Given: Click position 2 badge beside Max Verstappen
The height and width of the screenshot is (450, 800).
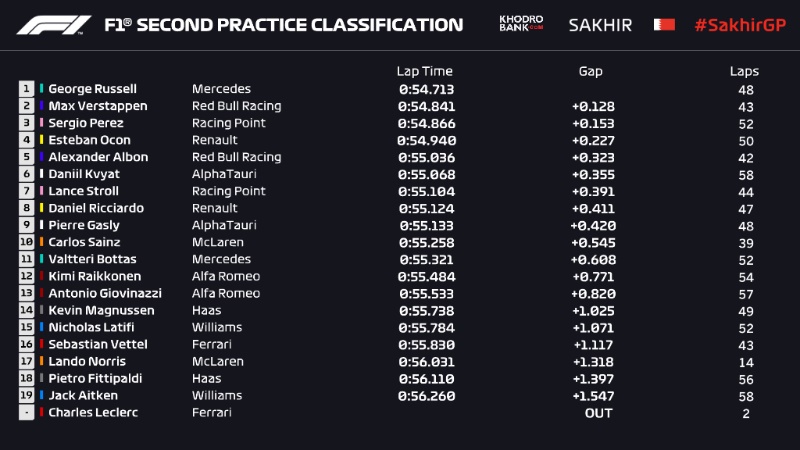Looking at the screenshot, I should pyautogui.click(x=26, y=106).
